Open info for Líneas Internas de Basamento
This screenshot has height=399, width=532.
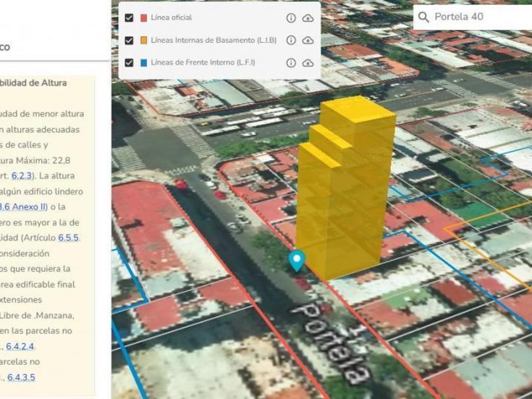pyautogui.click(x=291, y=41)
